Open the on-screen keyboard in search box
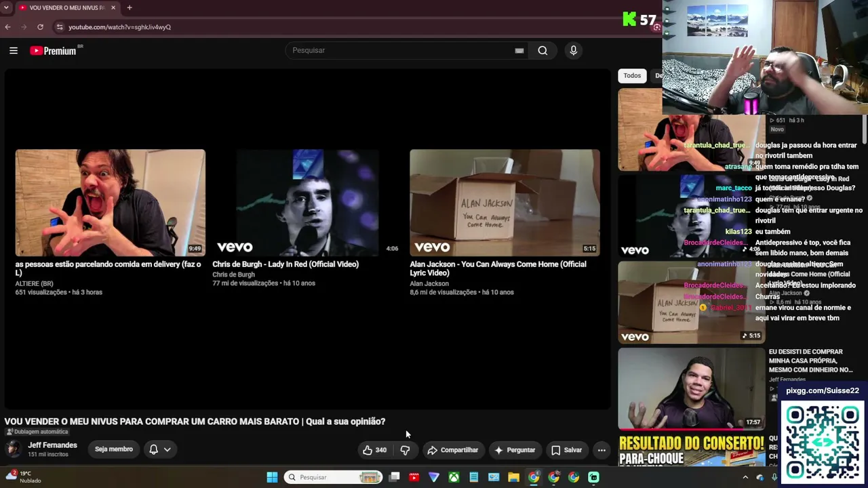This screenshot has height=488, width=868. click(519, 50)
